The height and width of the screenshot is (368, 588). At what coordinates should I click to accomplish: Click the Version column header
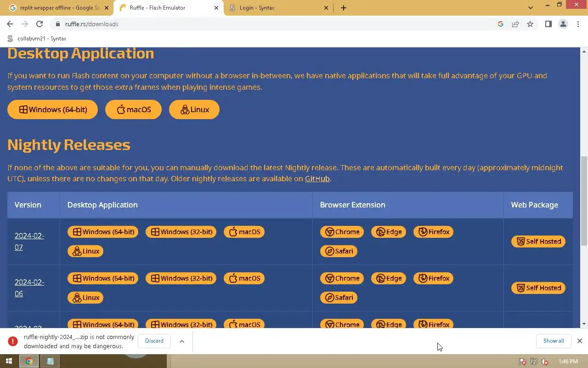point(34,205)
